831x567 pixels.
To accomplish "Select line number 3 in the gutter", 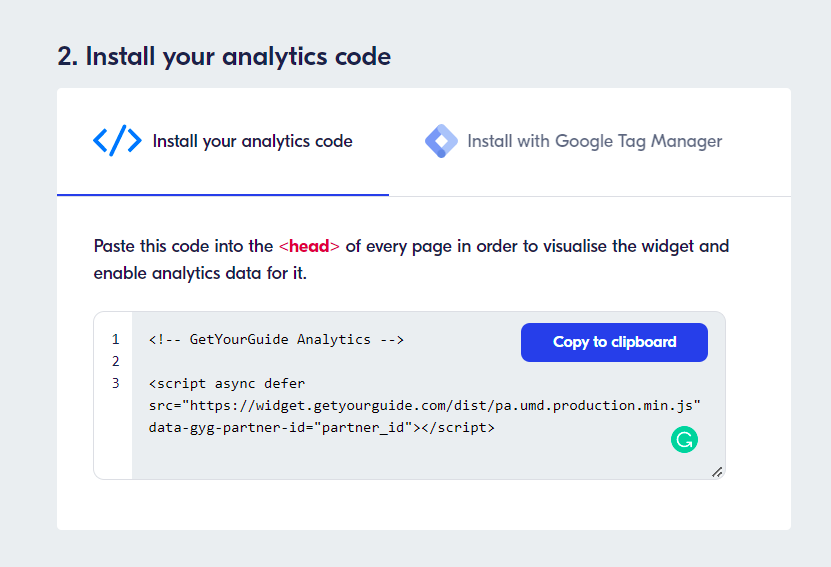I will (116, 383).
